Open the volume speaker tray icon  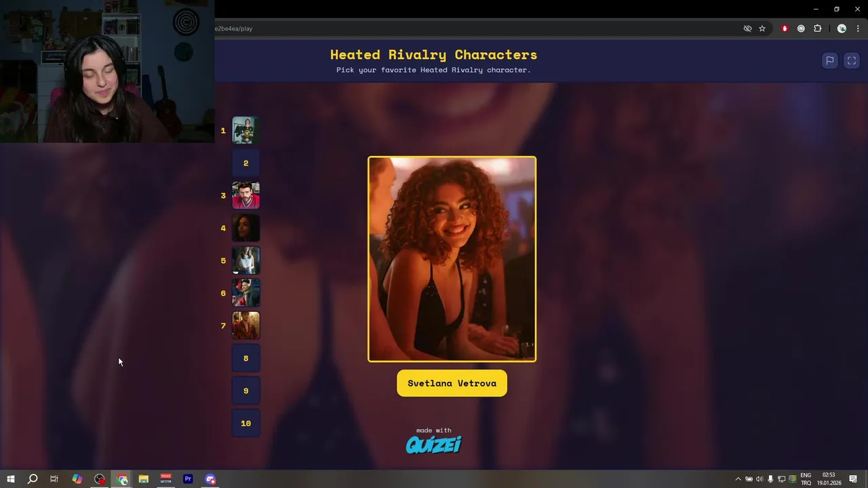click(x=759, y=479)
